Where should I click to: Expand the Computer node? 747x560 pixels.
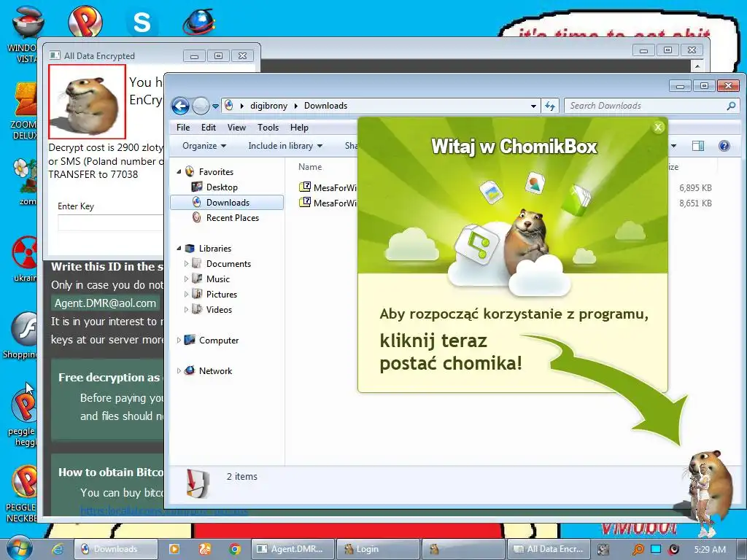pos(179,340)
